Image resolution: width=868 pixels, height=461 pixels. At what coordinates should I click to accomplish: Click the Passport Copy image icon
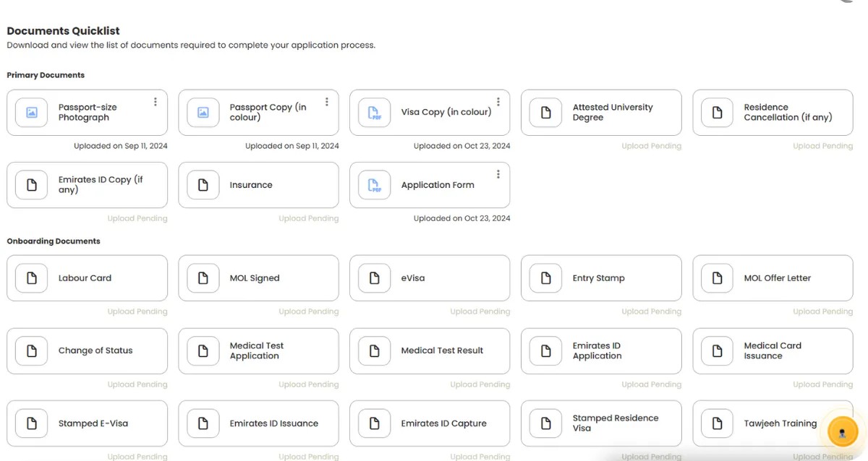(x=203, y=112)
